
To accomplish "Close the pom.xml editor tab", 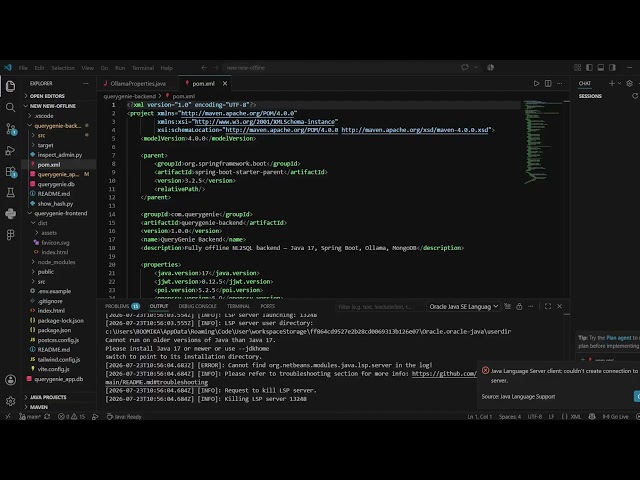I will point(225,84).
